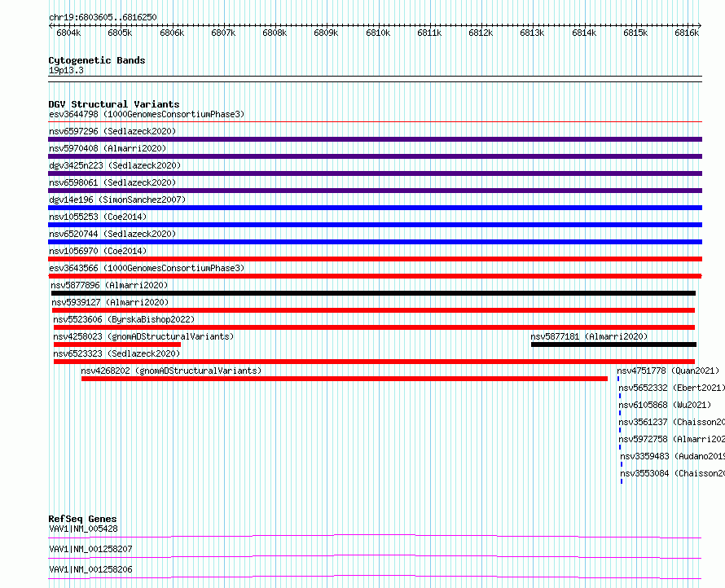Viewport: 725px width, 588px height.
Task: Click 6810k ruler position
Action: coord(378,33)
